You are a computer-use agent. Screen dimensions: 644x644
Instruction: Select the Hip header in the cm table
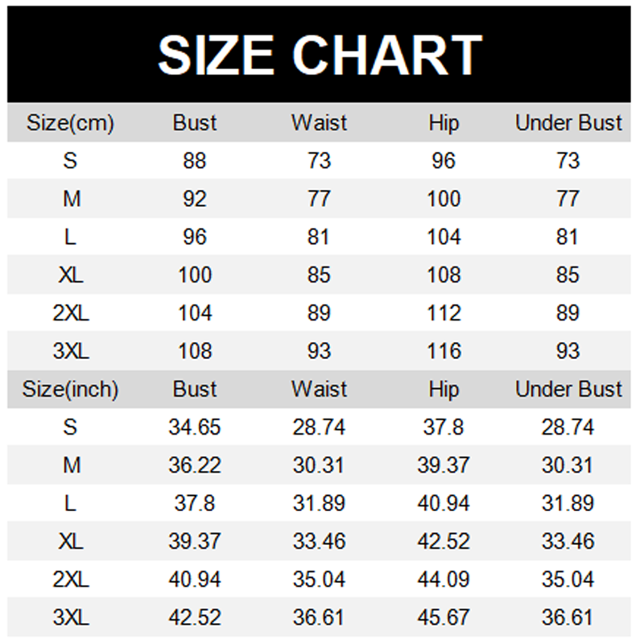pos(444,123)
